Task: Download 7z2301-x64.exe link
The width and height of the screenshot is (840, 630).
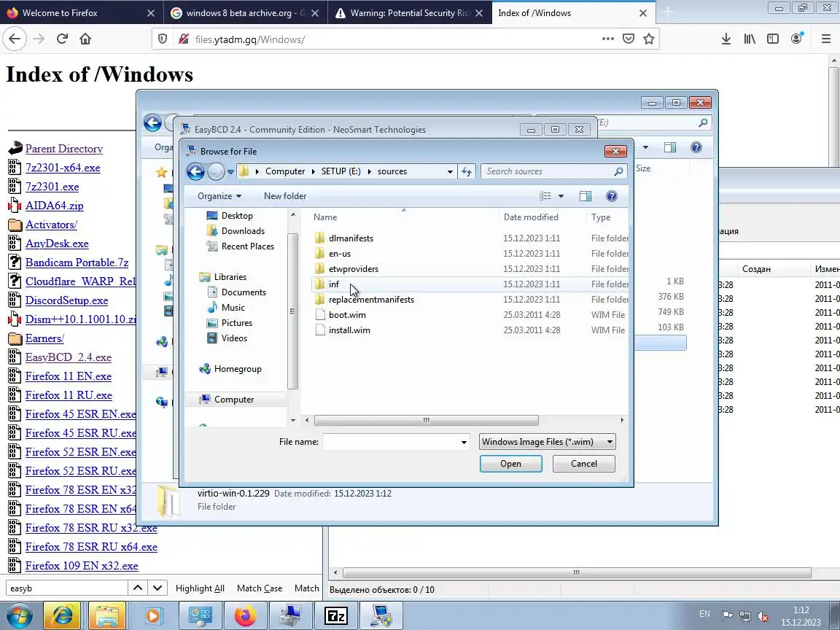Action: pos(63,168)
